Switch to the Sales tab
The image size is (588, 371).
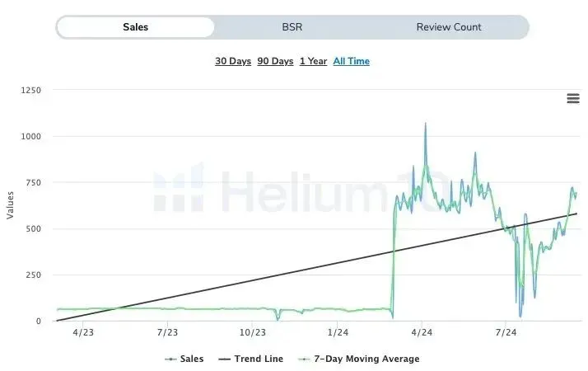[x=136, y=27]
